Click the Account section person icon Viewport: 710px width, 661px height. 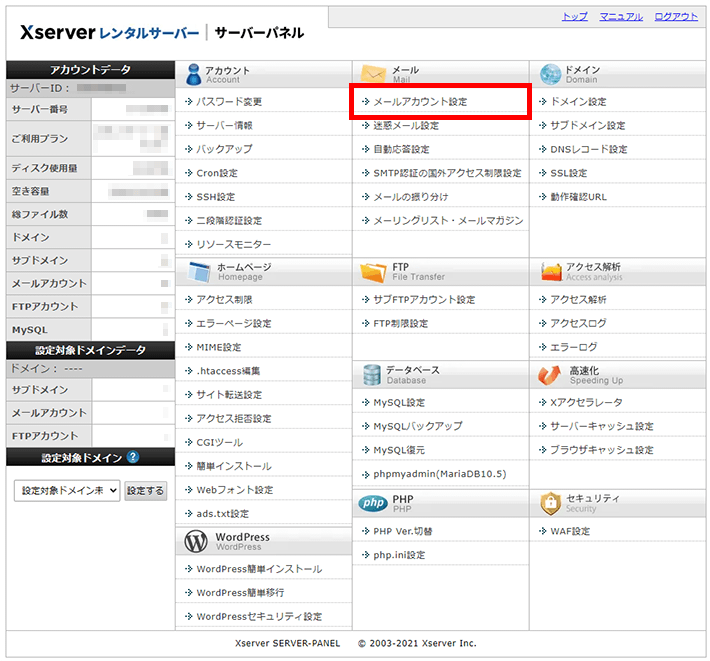point(193,74)
